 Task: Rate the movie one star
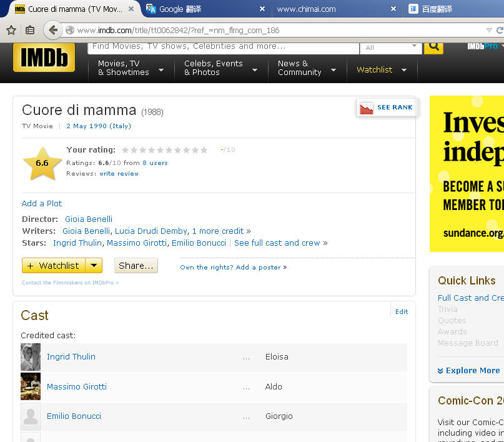(126, 150)
